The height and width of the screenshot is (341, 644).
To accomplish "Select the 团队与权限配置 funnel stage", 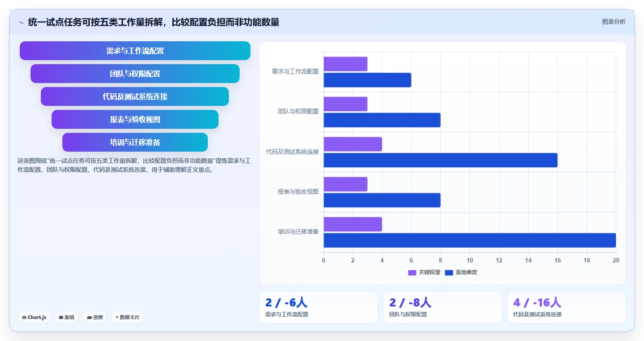I will [x=135, y=74].
